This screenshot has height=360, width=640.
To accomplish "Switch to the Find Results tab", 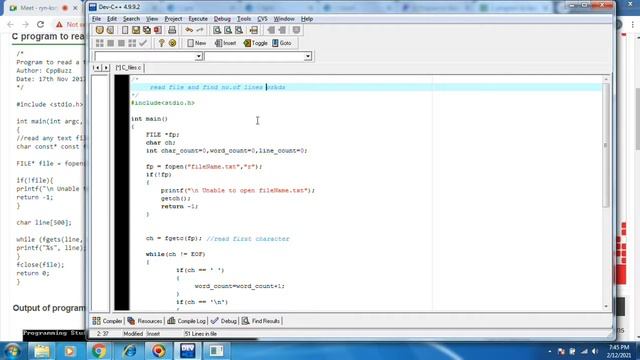I will click(260, 321).
